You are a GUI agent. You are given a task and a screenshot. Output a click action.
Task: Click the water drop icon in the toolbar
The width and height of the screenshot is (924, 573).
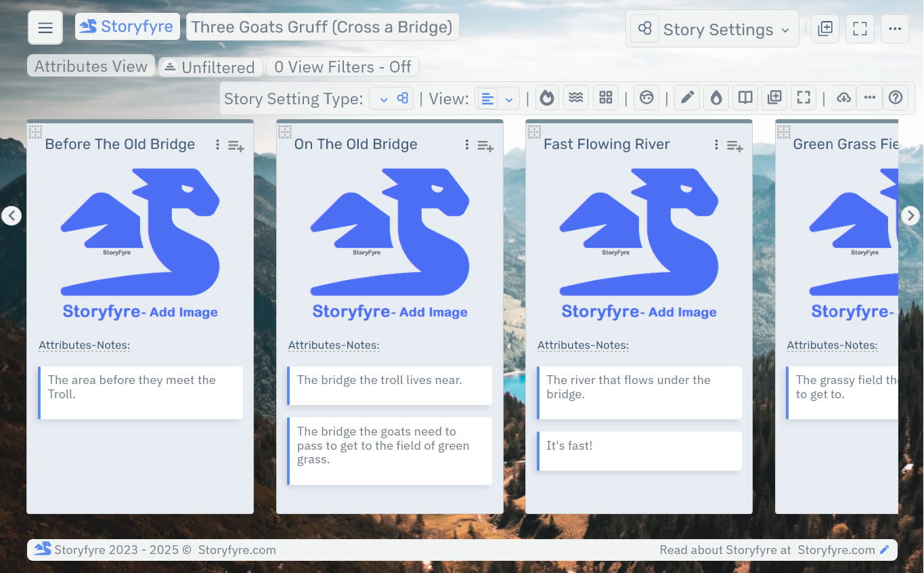pos(716,97)
